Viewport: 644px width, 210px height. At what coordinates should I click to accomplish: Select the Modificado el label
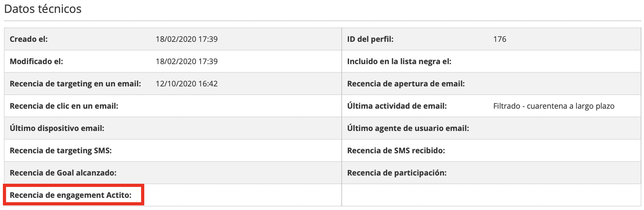[36, 61]
